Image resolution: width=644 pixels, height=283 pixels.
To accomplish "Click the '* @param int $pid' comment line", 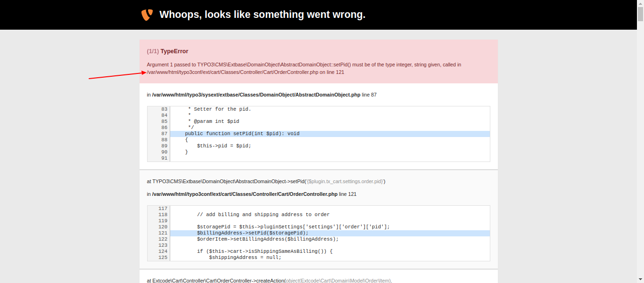I will point(213,121).
